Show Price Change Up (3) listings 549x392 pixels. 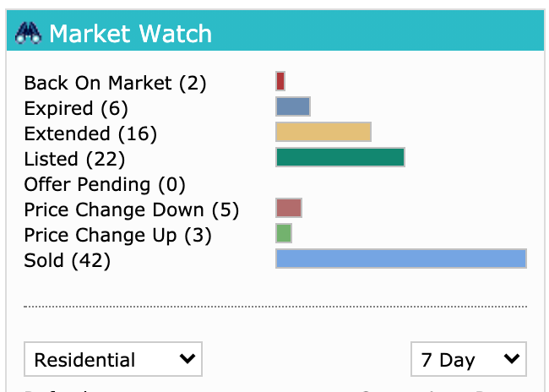117,236
